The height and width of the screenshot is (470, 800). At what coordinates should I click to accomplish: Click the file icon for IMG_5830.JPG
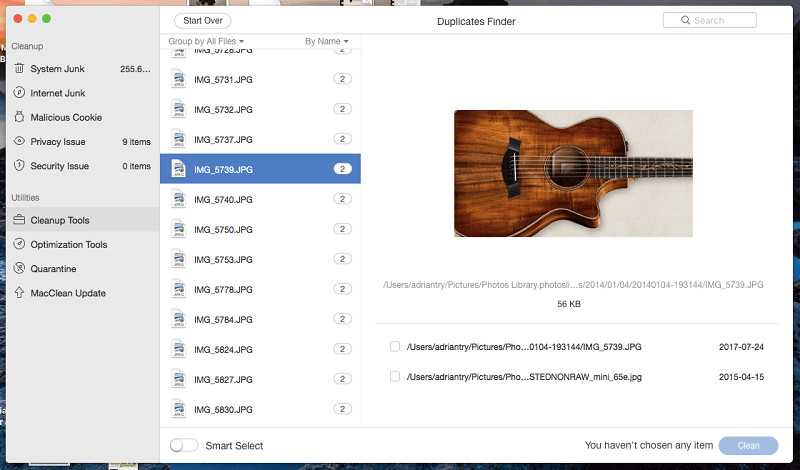point(179,409)
